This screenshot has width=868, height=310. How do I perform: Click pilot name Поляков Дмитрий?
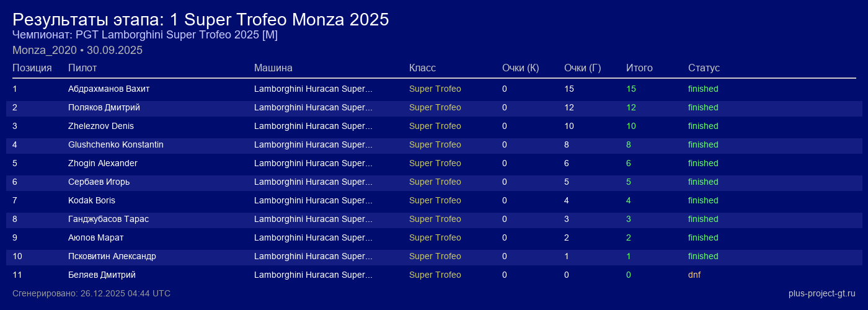[x=104, y=107]
